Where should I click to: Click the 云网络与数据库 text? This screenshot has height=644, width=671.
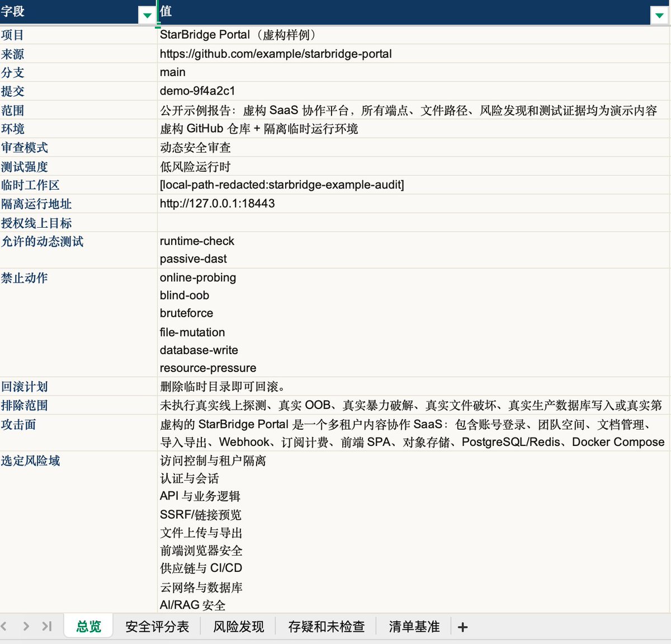(201, 587)
